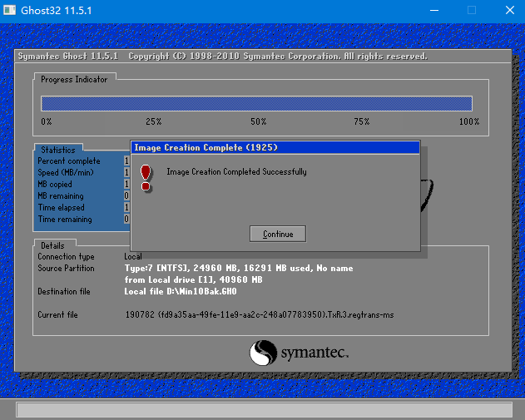Screen dimensions: 525x420
Task: Click the 50% marker under progress bar
Action: pyautogui.click(x=258, y=121)
